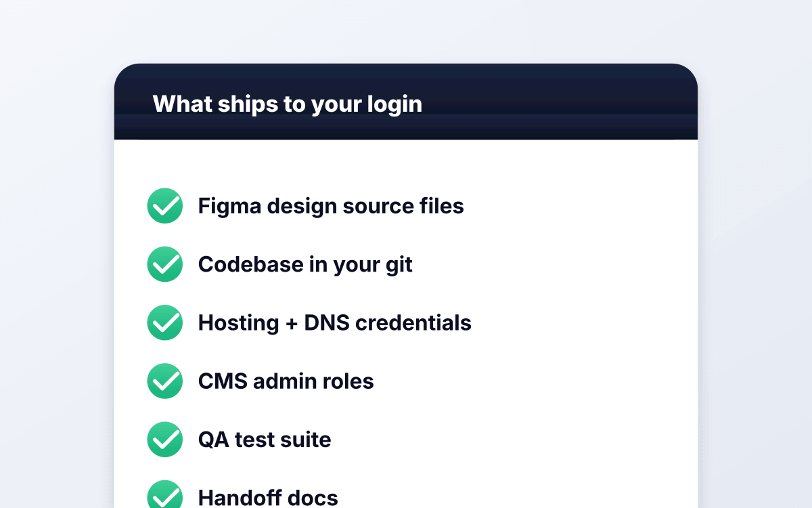The height and width of the screenshot is (508, 812).
Task: Click the word credentials in the hosting item
Action: pos(413,322)
